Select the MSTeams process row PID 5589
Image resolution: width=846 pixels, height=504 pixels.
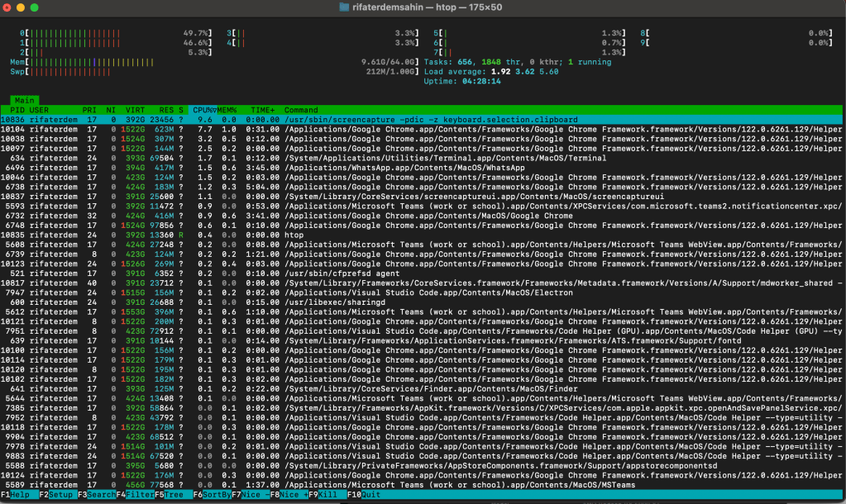pos(422,485)
